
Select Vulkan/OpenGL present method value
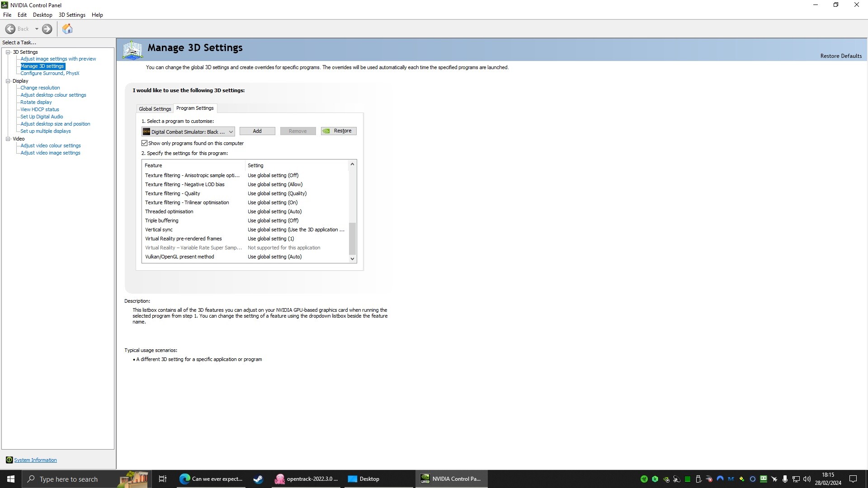(x=274, y=257)
